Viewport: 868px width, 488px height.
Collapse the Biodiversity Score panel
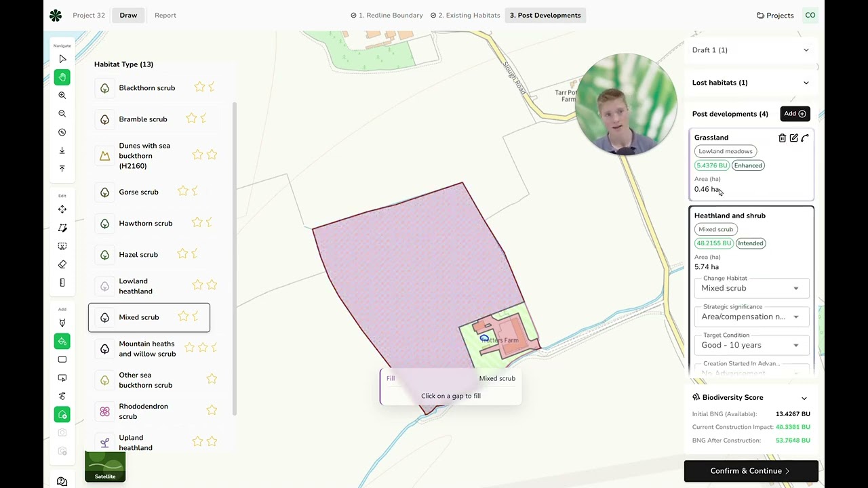pos(804,398)
